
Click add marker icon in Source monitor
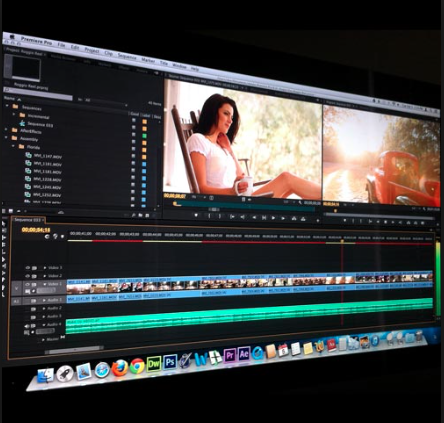196,215
